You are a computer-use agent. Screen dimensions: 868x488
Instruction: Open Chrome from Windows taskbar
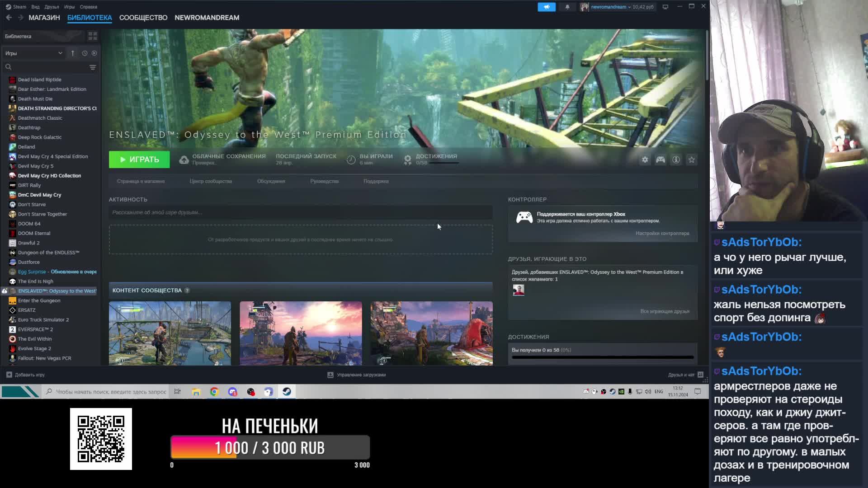(214, 392)
